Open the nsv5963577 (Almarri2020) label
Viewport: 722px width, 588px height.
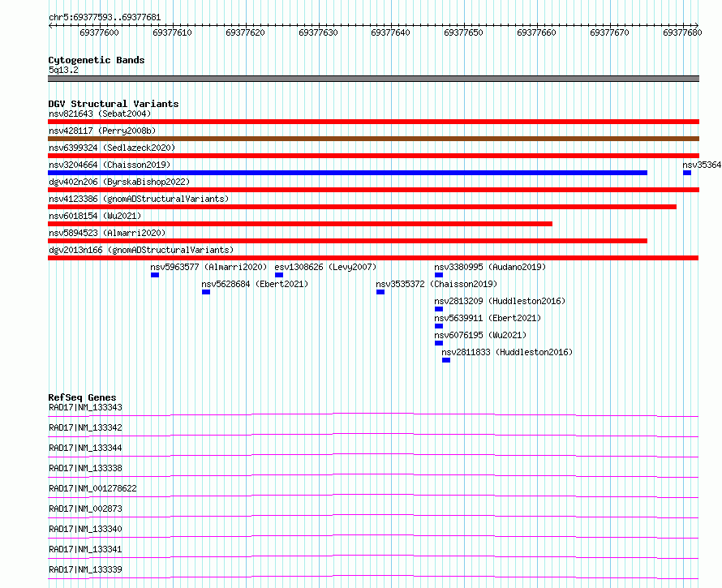click(x=208, y=267)
